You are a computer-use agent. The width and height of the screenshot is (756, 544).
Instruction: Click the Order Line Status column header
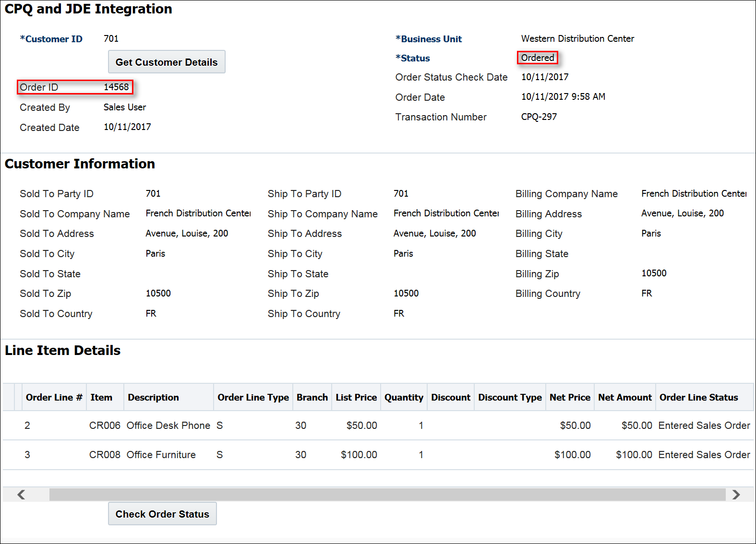coord(698,397)
